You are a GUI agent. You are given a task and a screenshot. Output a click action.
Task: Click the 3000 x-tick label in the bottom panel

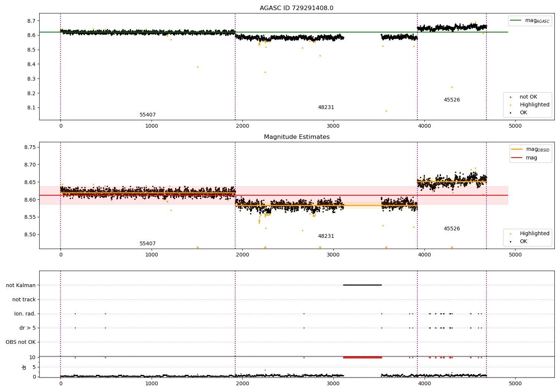click(333, 384)
